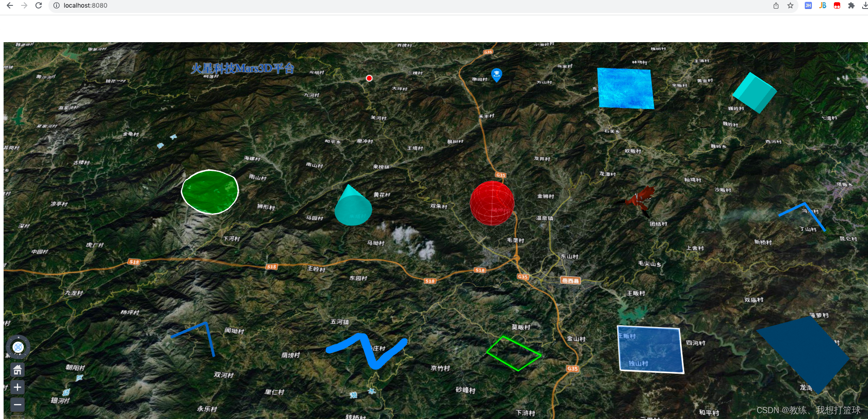
Task: Open the blue JH browser extension
Action: (808, 5)
